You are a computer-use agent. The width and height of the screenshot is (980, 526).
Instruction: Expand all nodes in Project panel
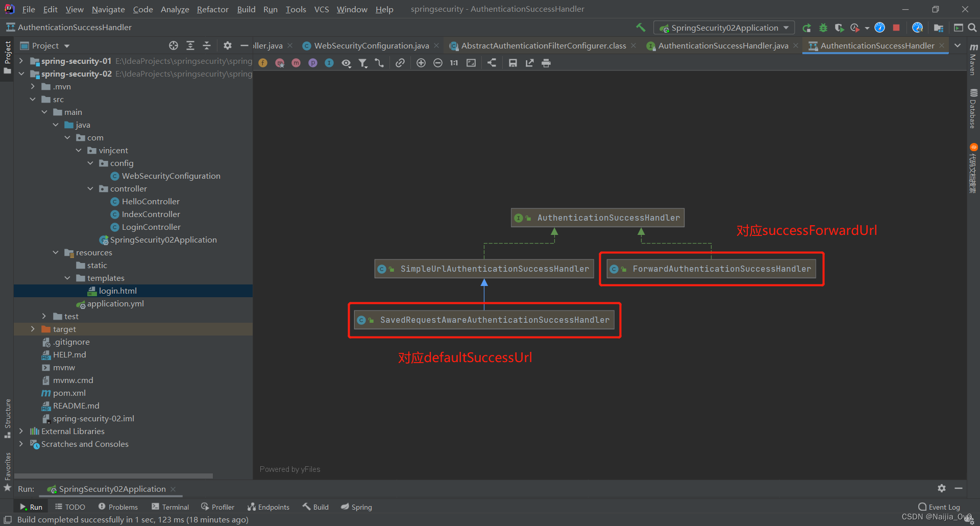click(x=190, y=45)
